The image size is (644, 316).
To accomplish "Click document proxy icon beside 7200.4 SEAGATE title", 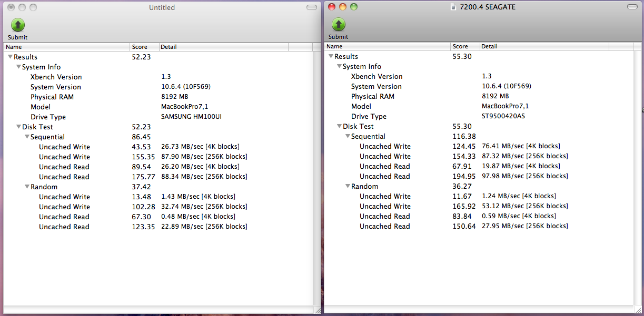I will click(x=453, y=7).
